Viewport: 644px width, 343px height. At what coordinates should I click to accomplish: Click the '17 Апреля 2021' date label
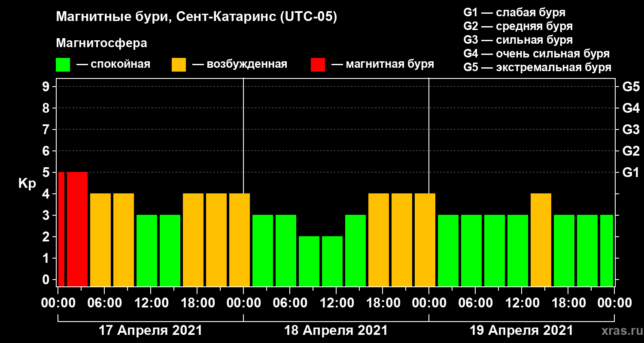click(150, 331)
